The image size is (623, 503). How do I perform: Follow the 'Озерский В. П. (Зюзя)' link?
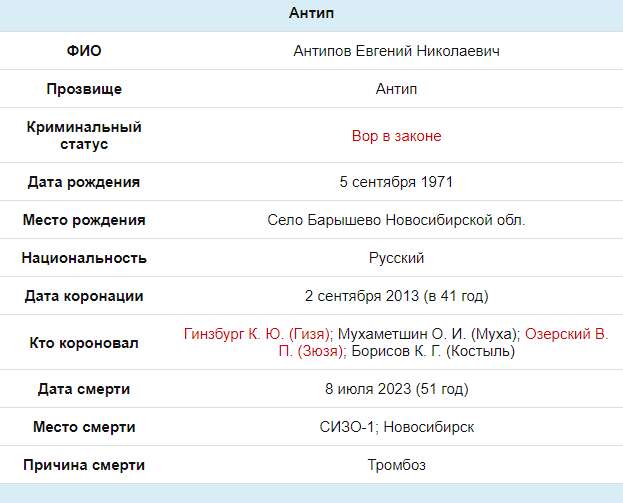[443, 342]
